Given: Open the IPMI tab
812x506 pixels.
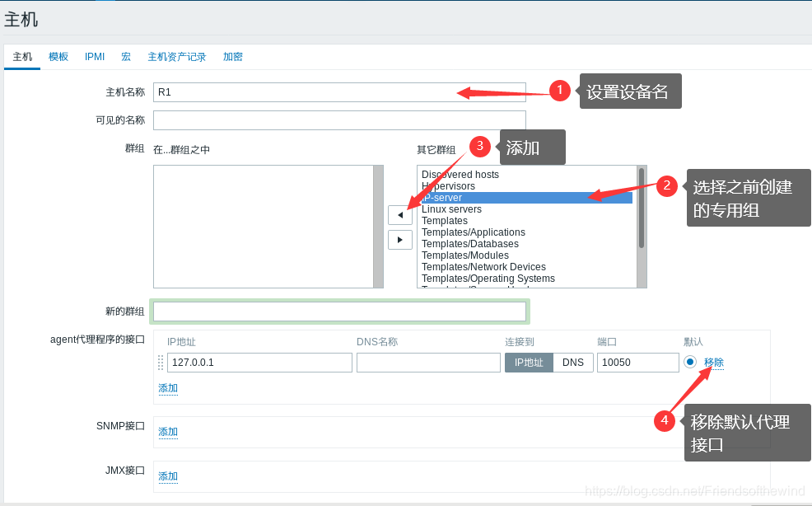Looking at the screenshot, I should point(95,57).
